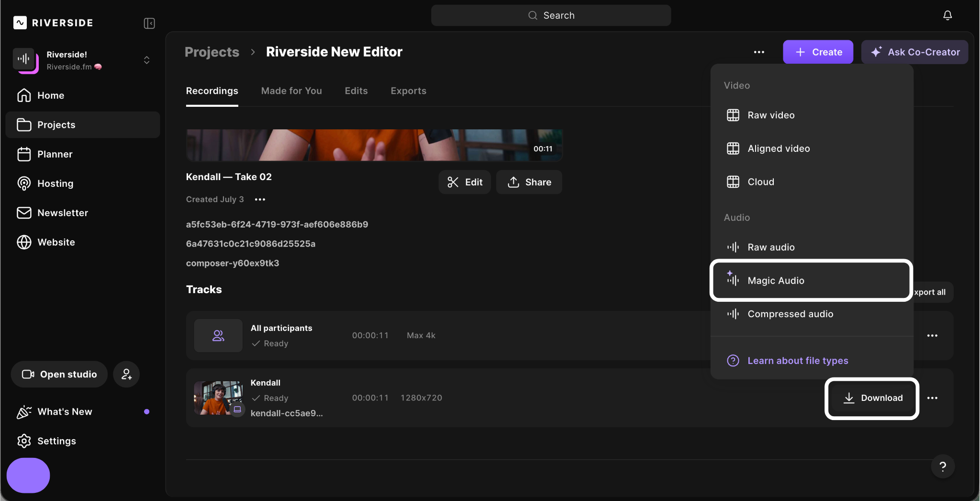Click the laptop device badge on Kendall thumbnail
The height and width of the screenshot is (501, 980).
point(237,409)
